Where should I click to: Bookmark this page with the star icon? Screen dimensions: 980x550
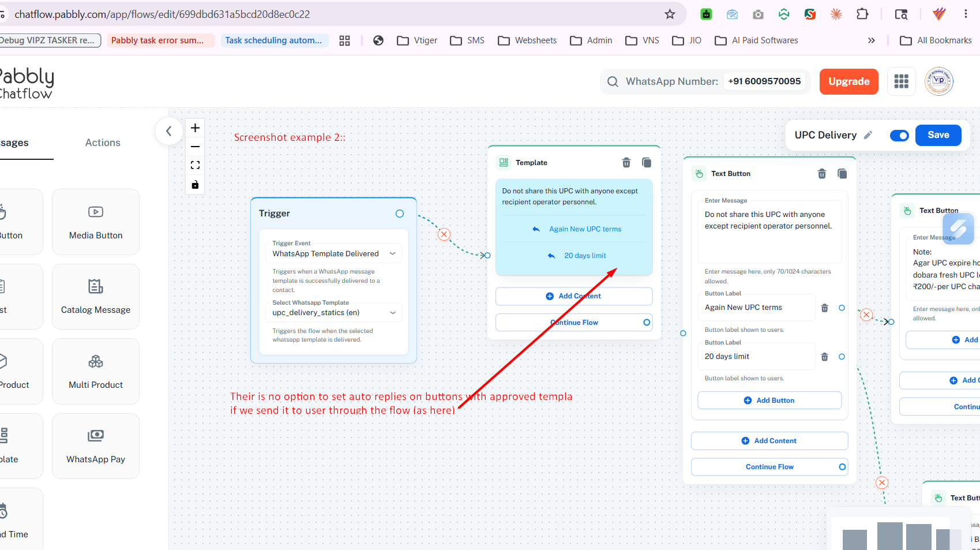(670, 14)
